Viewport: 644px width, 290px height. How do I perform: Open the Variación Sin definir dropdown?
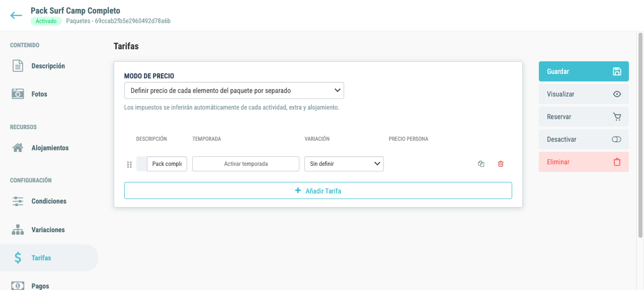pos(344,164)
